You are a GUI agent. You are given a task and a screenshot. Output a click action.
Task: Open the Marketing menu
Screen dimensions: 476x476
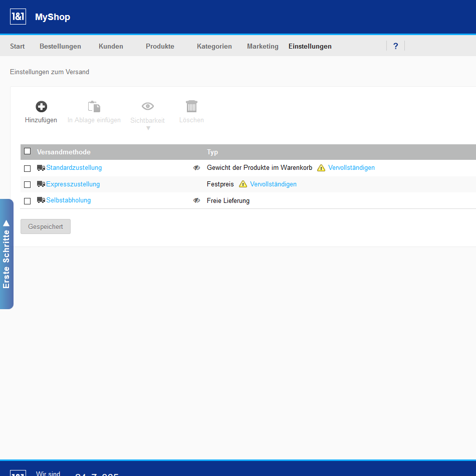click(263, 46)
